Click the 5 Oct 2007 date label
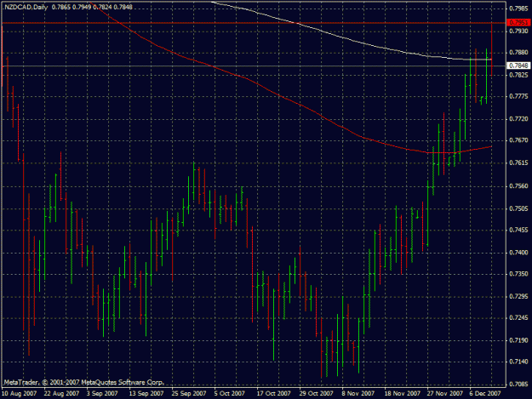 (229, 394)
